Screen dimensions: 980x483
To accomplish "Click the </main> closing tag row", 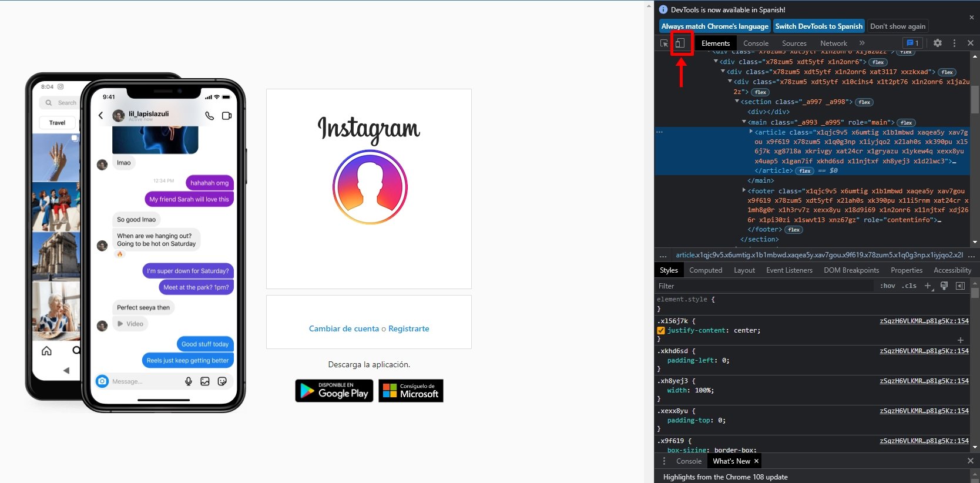I will point(760,180).
